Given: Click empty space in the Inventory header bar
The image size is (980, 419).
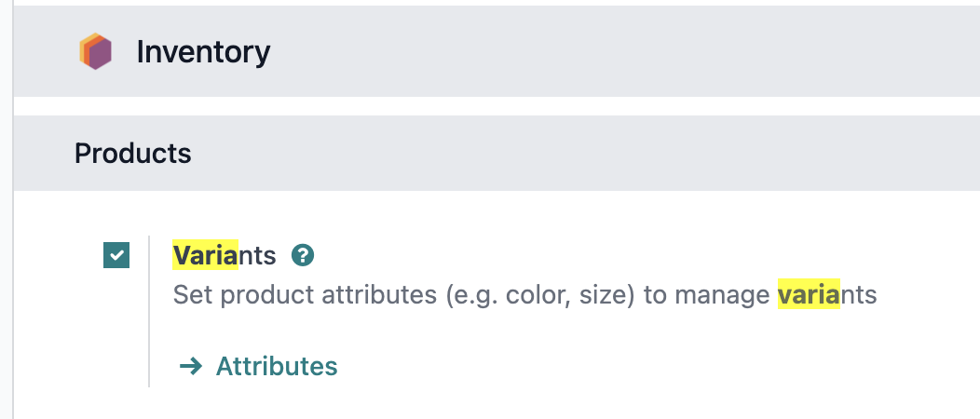Looking at the screenshot, I should point(625,51).
